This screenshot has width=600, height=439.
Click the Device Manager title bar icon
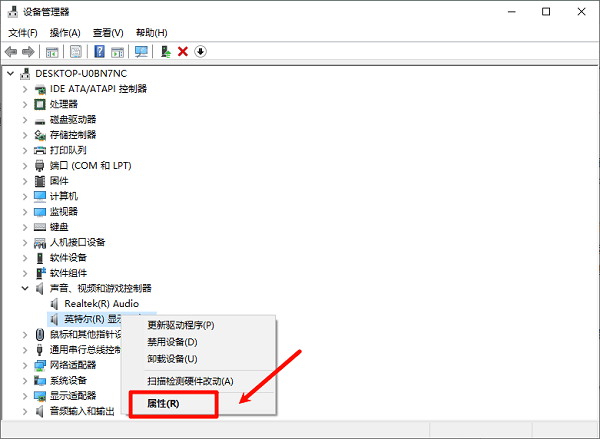point(13,12)
